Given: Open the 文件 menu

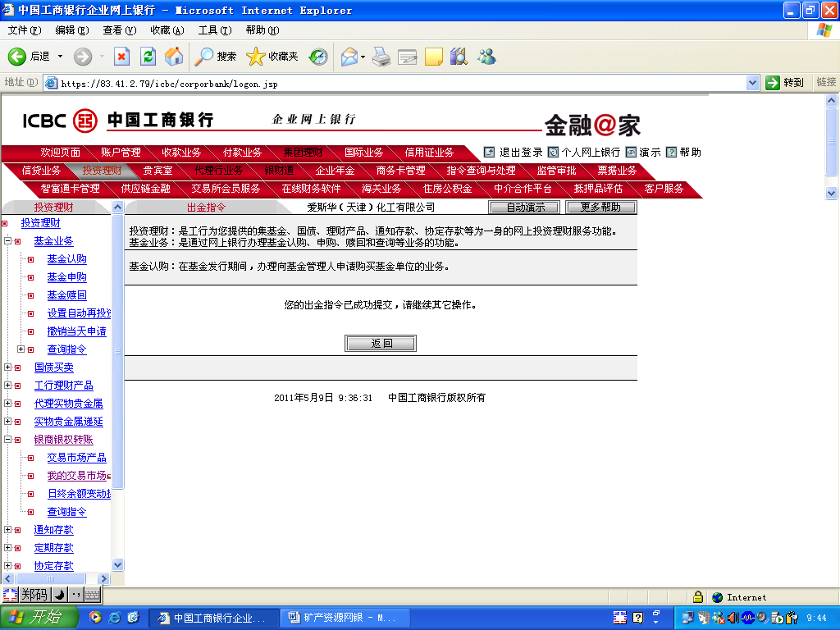Looking at the screenshot, I should (x=24, y=30).
